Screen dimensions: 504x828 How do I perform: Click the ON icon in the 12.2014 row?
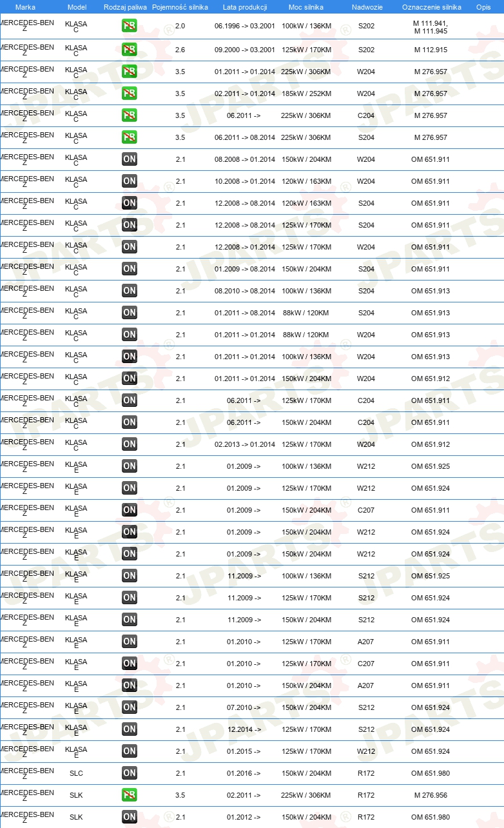click(130, 729)
